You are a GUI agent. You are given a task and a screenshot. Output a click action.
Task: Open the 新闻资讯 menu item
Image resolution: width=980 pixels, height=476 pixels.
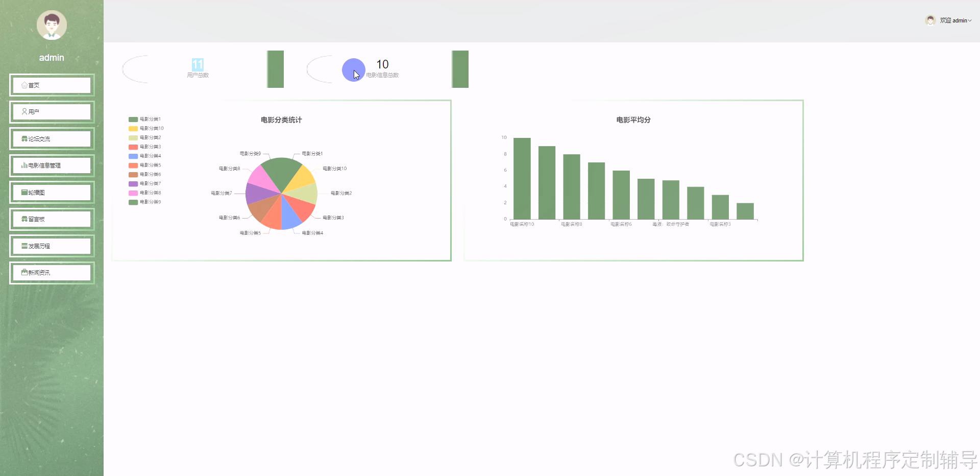[52, 272]
